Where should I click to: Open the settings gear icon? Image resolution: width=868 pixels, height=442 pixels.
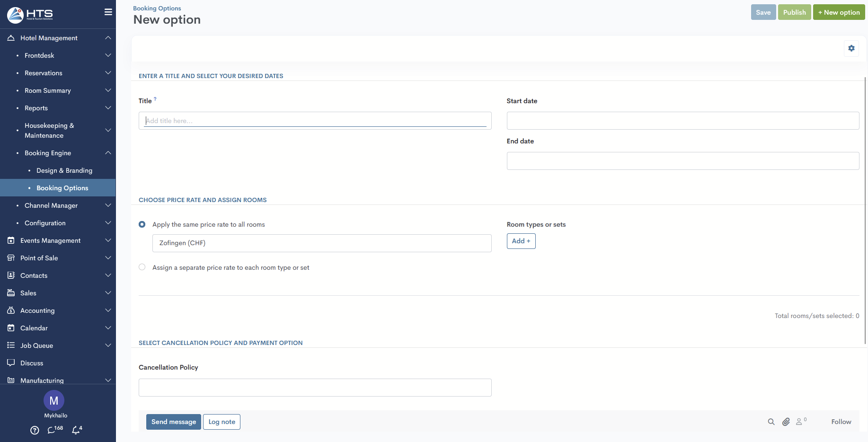tap(851, 48)
